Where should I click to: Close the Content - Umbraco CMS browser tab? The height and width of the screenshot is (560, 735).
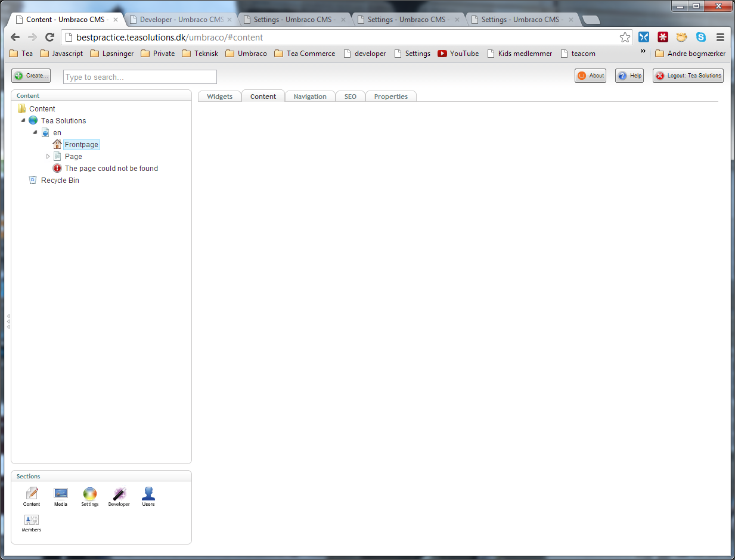[x=116, y=20]
